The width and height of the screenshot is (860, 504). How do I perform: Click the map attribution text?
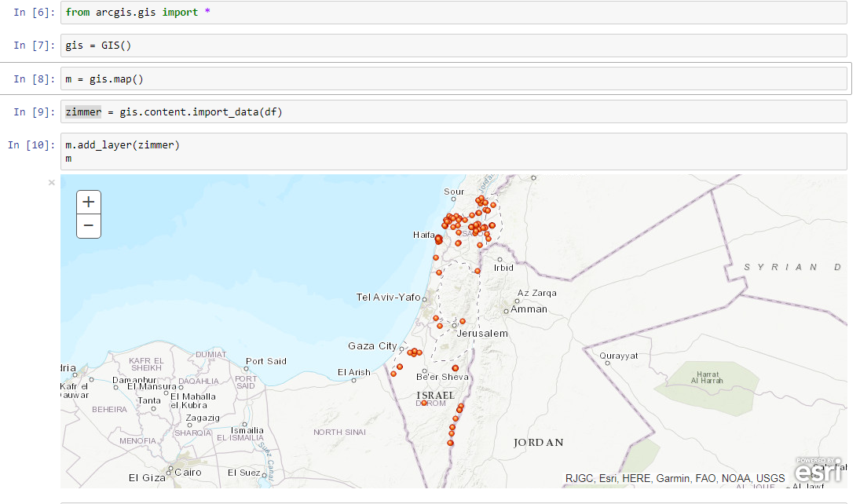675,478
